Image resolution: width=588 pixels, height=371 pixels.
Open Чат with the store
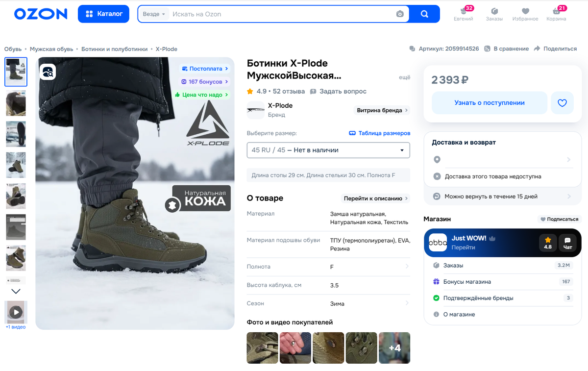(567, 243)
